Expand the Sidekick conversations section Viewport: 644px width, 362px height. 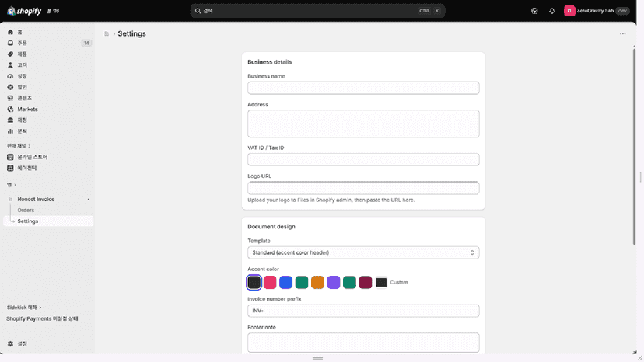point(24,308)
